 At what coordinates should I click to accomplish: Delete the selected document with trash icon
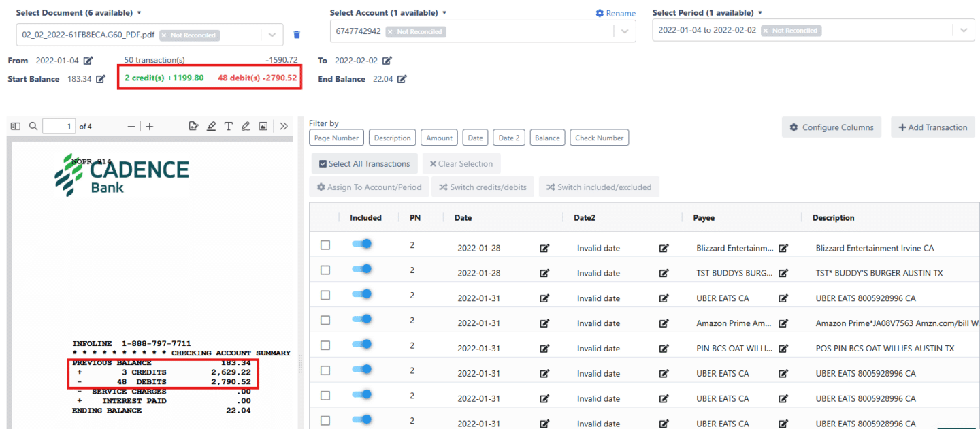[x=296, y=35]
